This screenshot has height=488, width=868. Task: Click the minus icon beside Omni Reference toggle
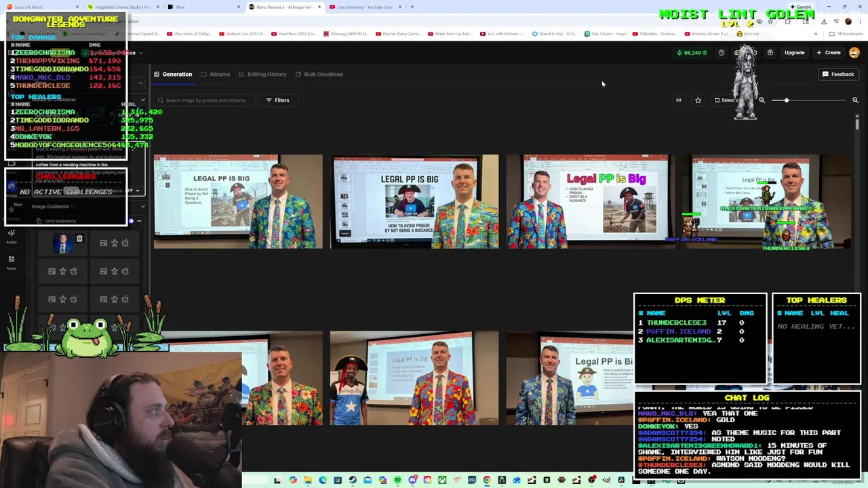point(140,221)
